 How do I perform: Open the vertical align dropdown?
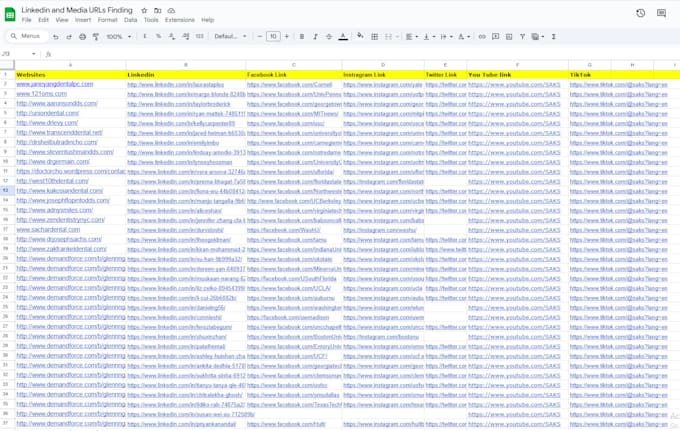(x=429, y=37)
